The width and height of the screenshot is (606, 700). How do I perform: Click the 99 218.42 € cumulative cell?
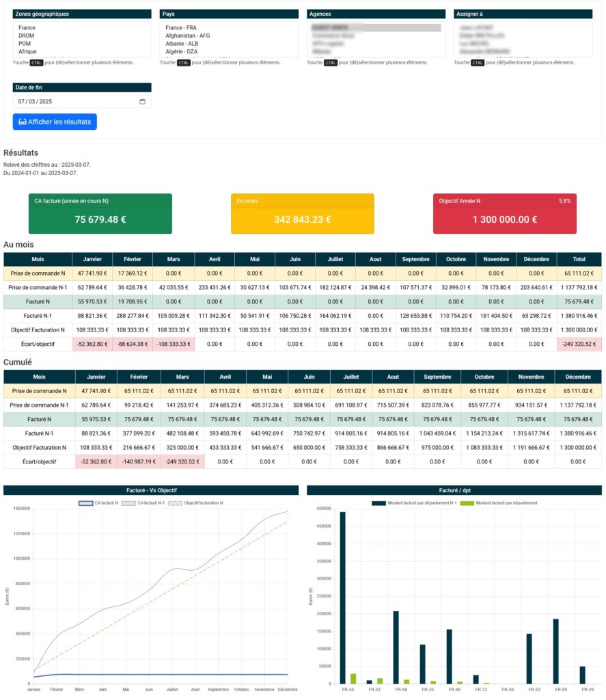[139, 405]
